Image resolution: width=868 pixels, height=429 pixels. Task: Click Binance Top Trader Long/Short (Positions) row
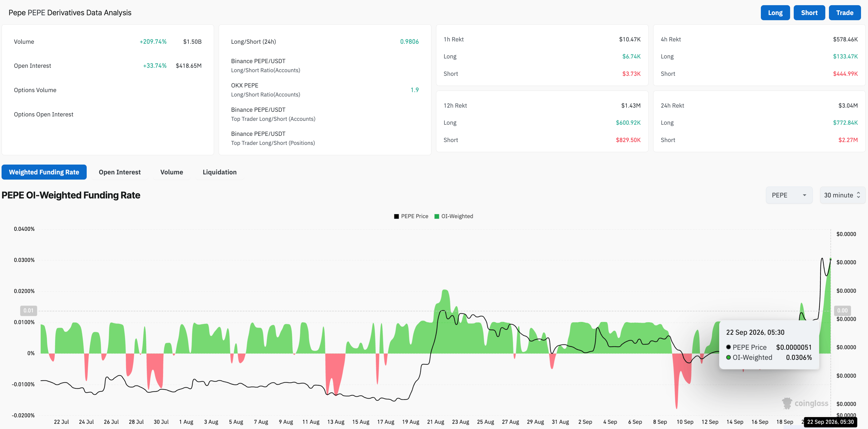click(x=325, y=138)
